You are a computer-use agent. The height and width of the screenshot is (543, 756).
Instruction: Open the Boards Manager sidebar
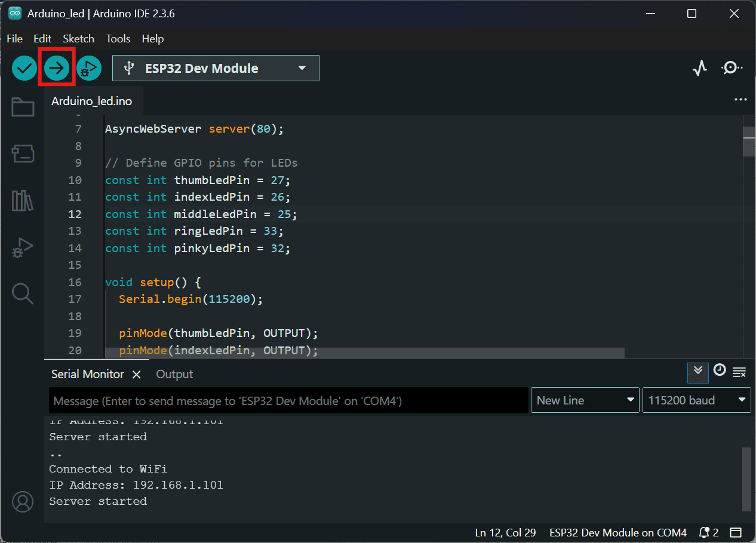click(x=23, y=154)
